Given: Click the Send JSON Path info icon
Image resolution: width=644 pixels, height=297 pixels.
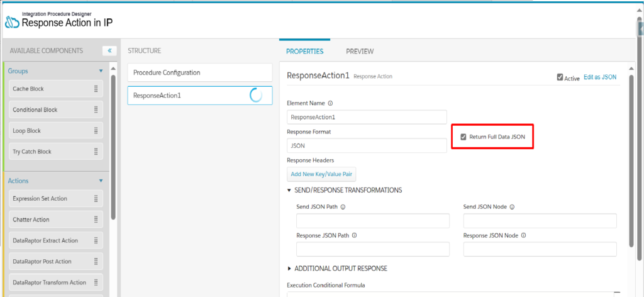Looking at the screenshot, I should coord(343,207).
